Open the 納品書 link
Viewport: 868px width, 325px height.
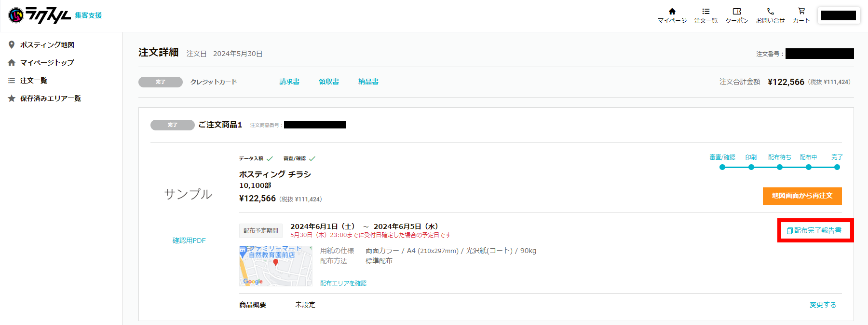click(x=368, y=82)
